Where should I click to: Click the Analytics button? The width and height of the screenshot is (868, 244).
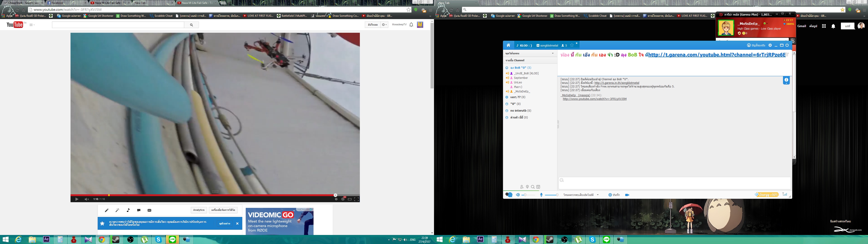click(x=198, y=210)
